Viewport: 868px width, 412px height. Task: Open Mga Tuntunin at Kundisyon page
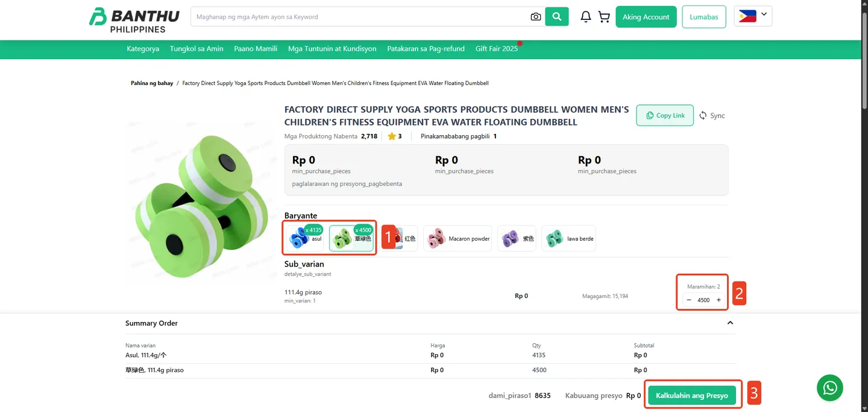click(332, 49)
